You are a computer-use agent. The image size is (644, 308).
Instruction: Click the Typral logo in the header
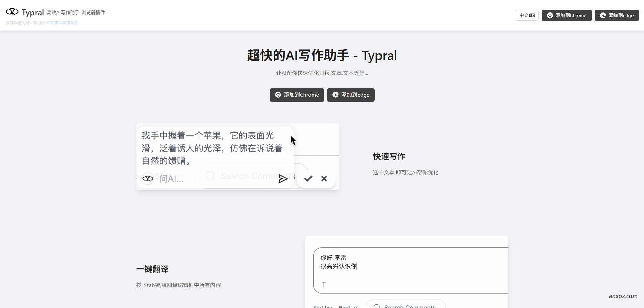[x=25, y=12]
